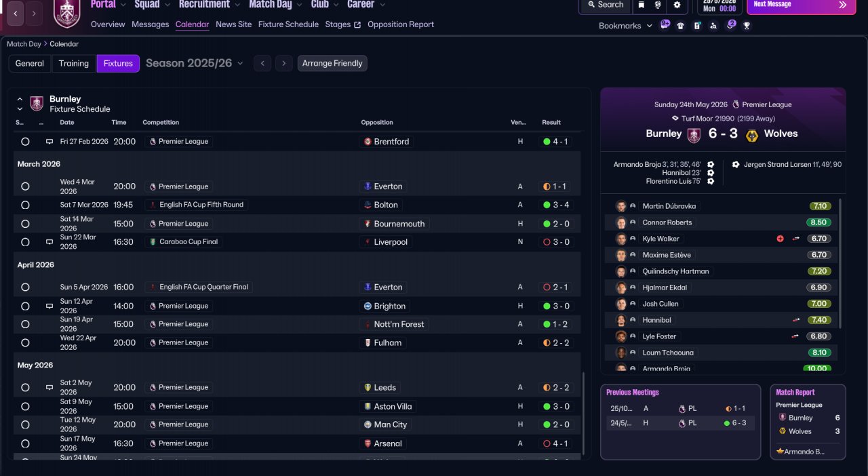Open the inbox shortcut with 9+ badge
This screenshot has width=868, height=476.
pyautogui.click(x=665, y=25)
